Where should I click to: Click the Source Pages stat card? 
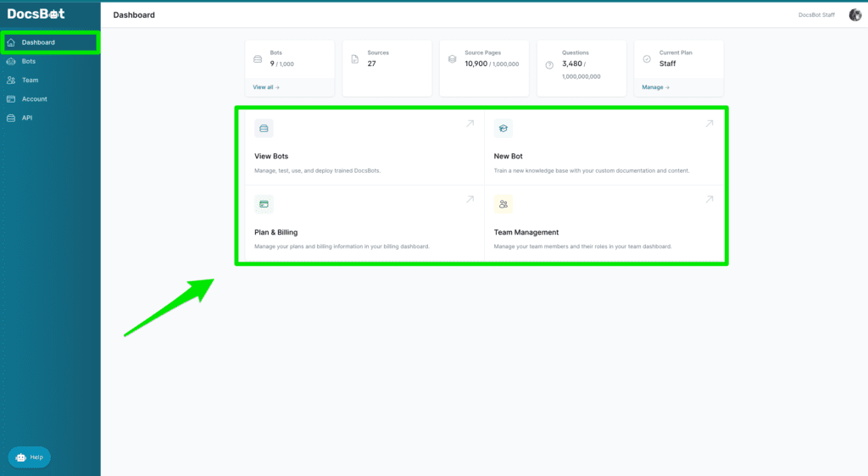[x=484, y=58]
